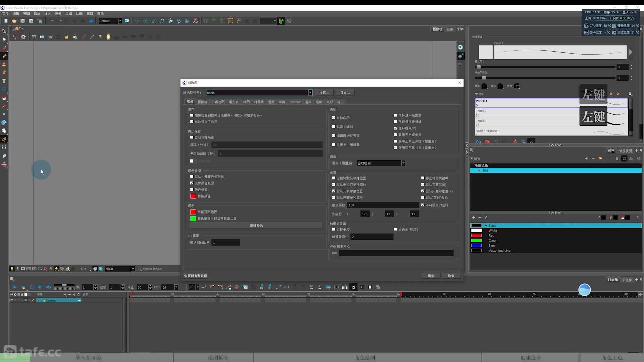644x362 pixels.
Task: Click the add colour plus icon in palette
Action: tap(473, 217)
